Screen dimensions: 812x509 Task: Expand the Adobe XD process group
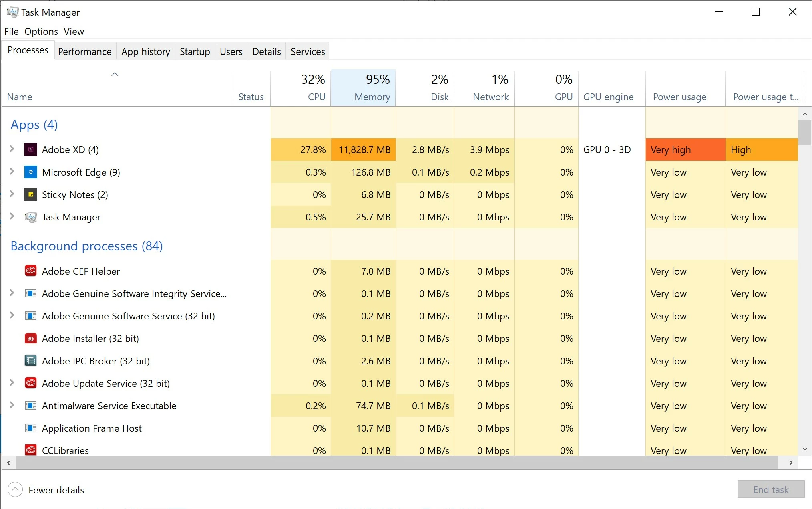point(12,149)
